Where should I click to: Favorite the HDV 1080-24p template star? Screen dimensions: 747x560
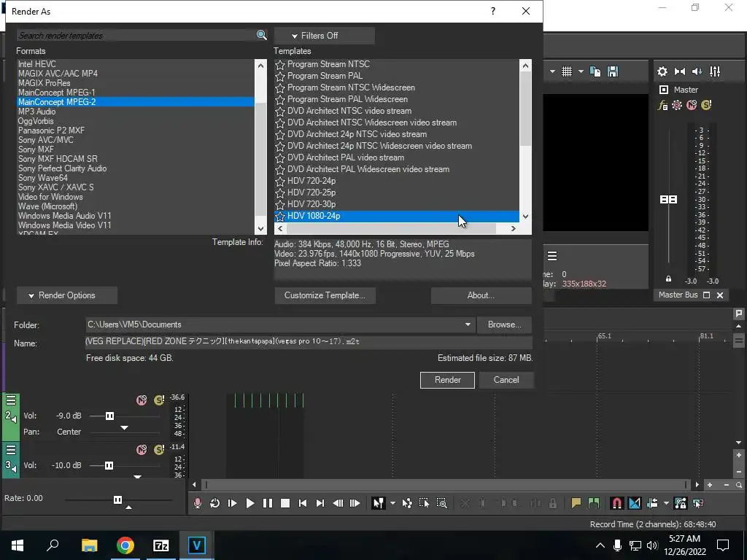tap(280, 216)
